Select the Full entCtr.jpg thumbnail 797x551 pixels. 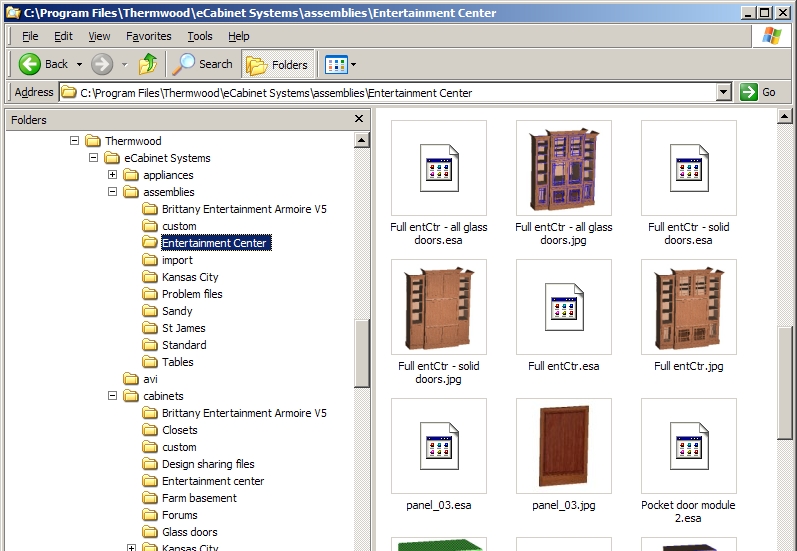click(x=689, y=307)
